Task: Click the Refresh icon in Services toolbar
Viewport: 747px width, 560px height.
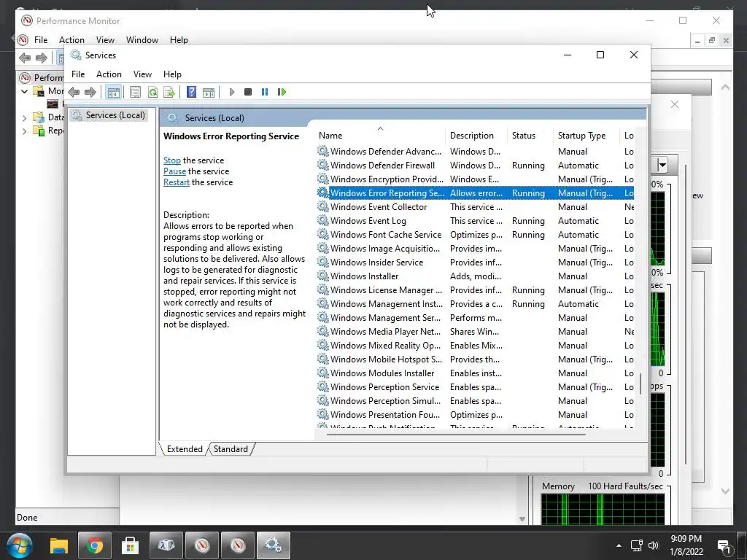Action: 152,92
